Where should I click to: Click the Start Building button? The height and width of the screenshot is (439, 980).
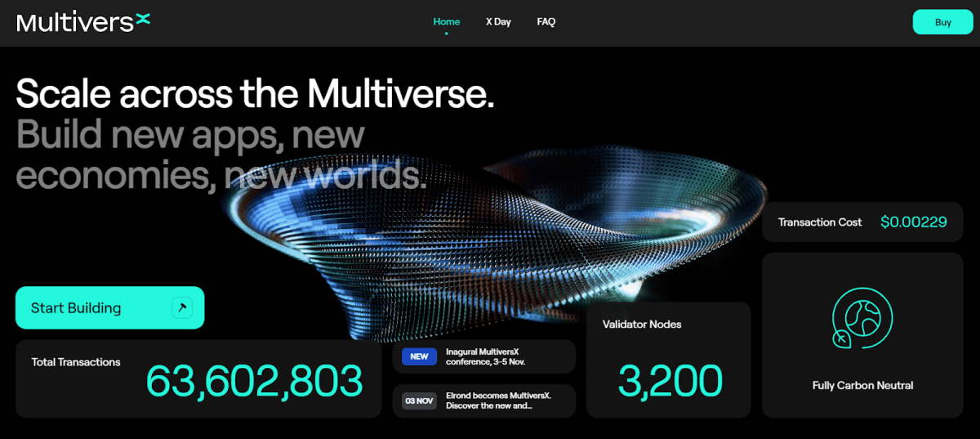click(x=109, y=307)
